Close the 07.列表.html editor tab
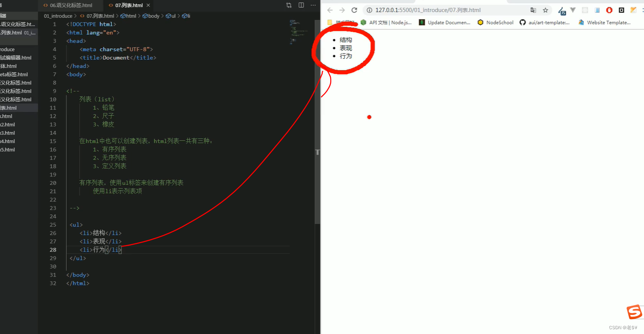The height and width of the screenshot is (334, 644). coord(149,5)
